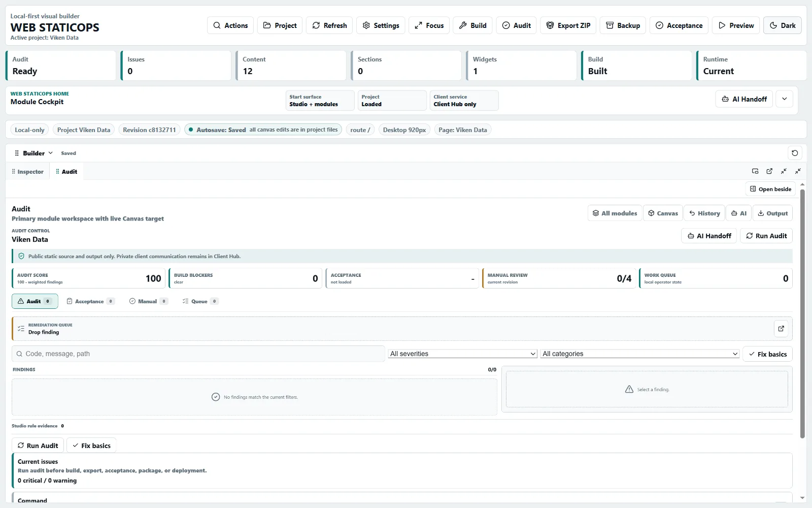Select the Audit panel tab
Image resolution: width=812 pixels, height=508 pixels.
pyautogui.click(x=66, y=172)
